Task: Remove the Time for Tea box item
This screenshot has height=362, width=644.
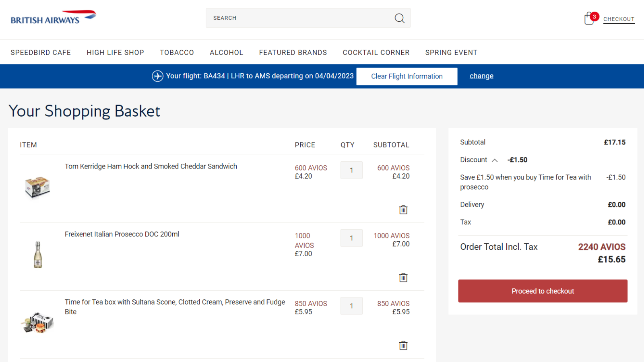Action: (x=403, y=345)
